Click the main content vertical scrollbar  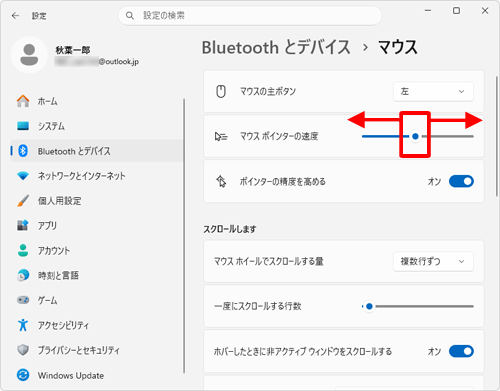point(497,136)
